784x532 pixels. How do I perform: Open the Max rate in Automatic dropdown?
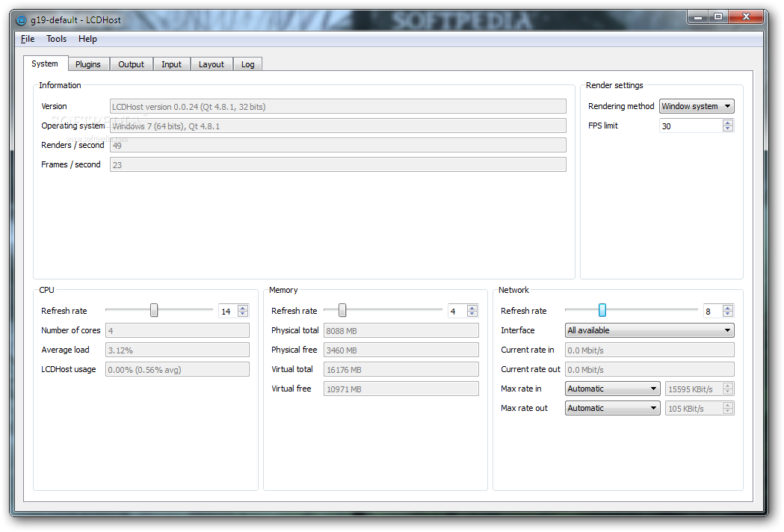(613, 389)
